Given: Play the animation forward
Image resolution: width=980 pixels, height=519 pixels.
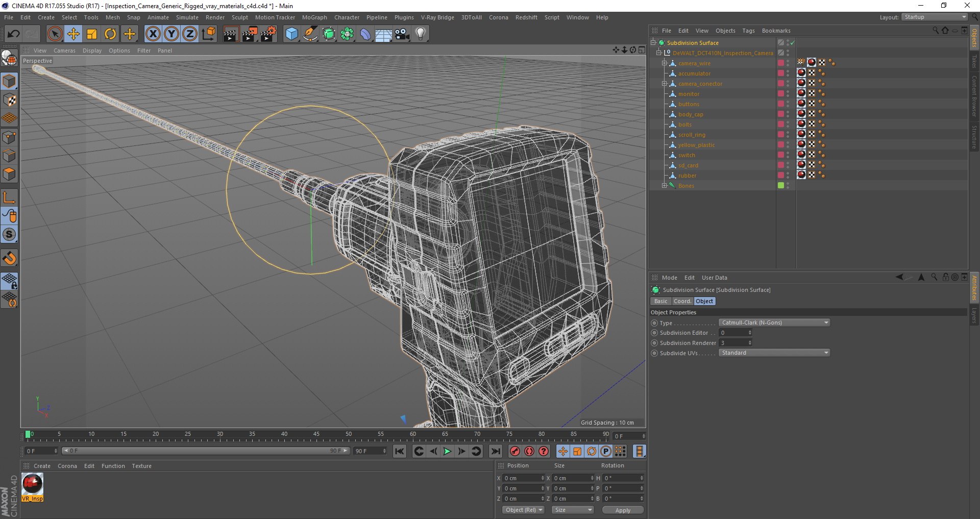Looking at the screenshot, I should [x=447, y=451].
